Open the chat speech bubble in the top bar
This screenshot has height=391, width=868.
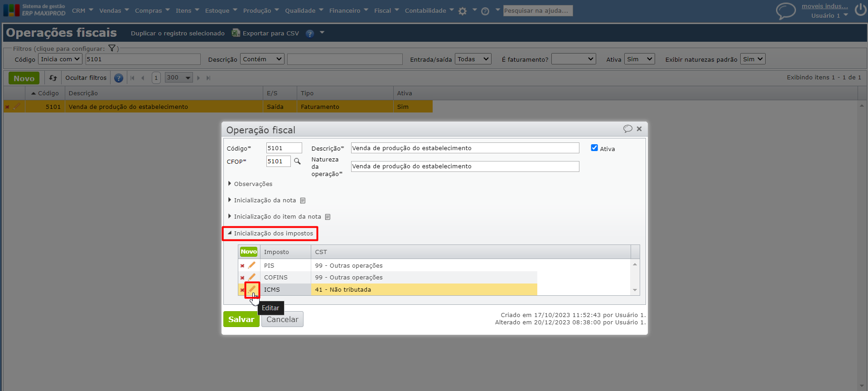pos(786,11)
